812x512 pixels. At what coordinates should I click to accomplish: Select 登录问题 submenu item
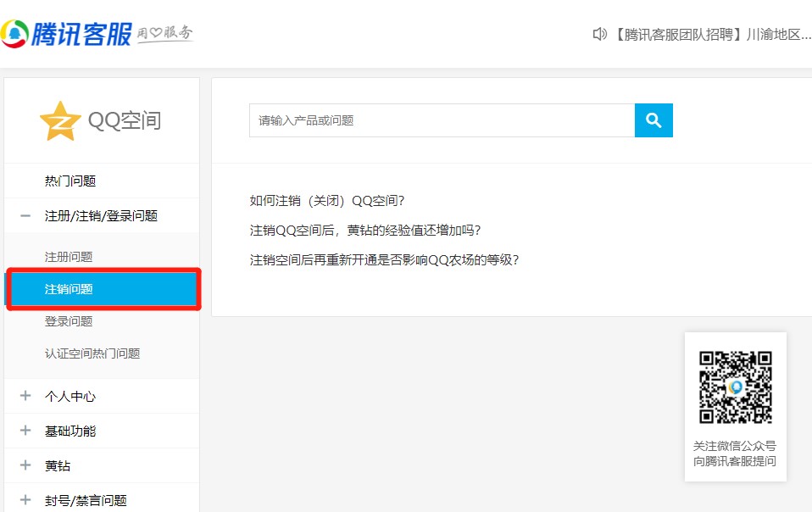[x=69, y=321]
